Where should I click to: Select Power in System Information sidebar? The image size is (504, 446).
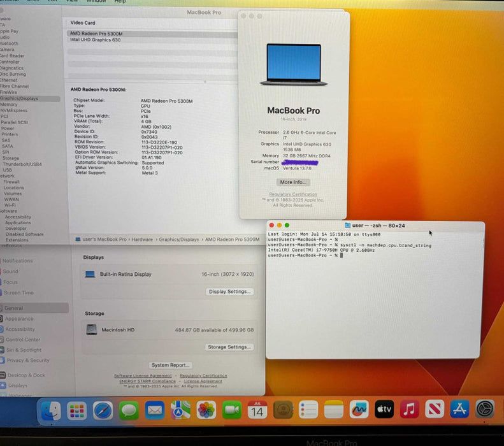click(x=8, y=128)
